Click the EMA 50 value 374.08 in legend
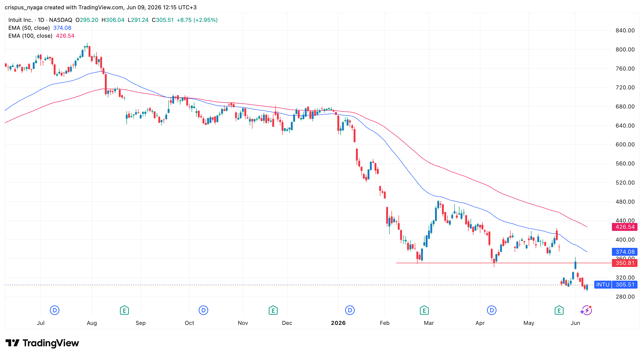644x357 pixels. (x=62, y=28)
